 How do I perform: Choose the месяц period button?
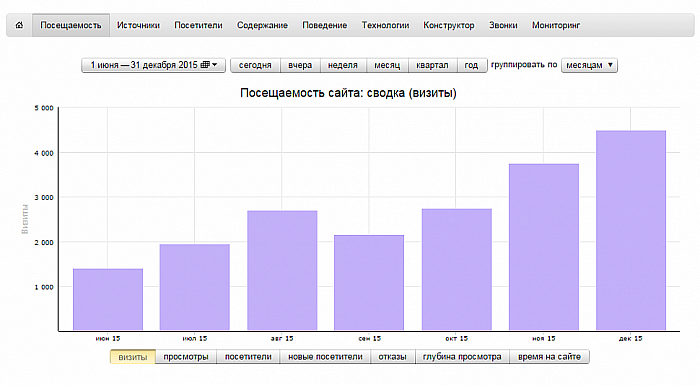387,65
